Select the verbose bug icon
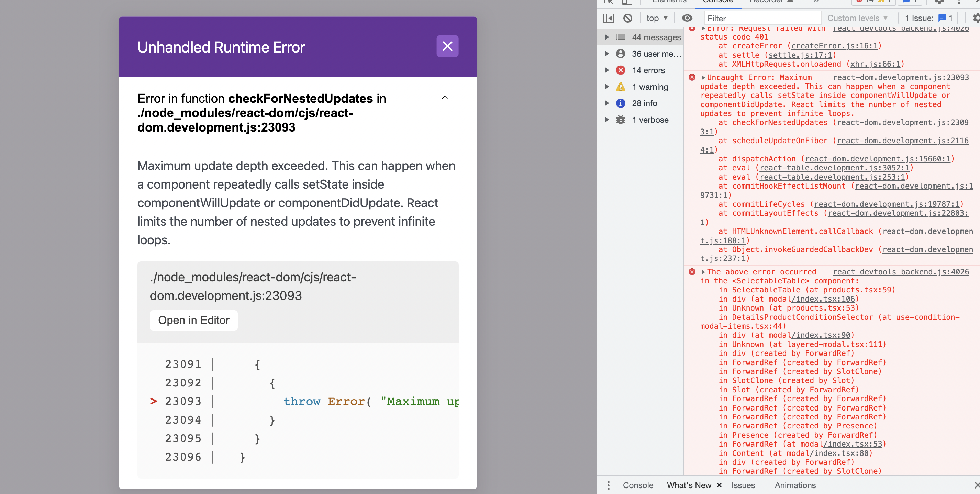980x494 pixels. pyautogui.click(x=621, y=120)
